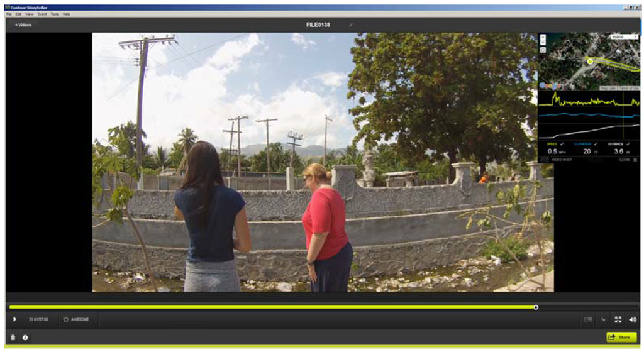
Task: Click the Google logo on the map
Action: point(552,86)
